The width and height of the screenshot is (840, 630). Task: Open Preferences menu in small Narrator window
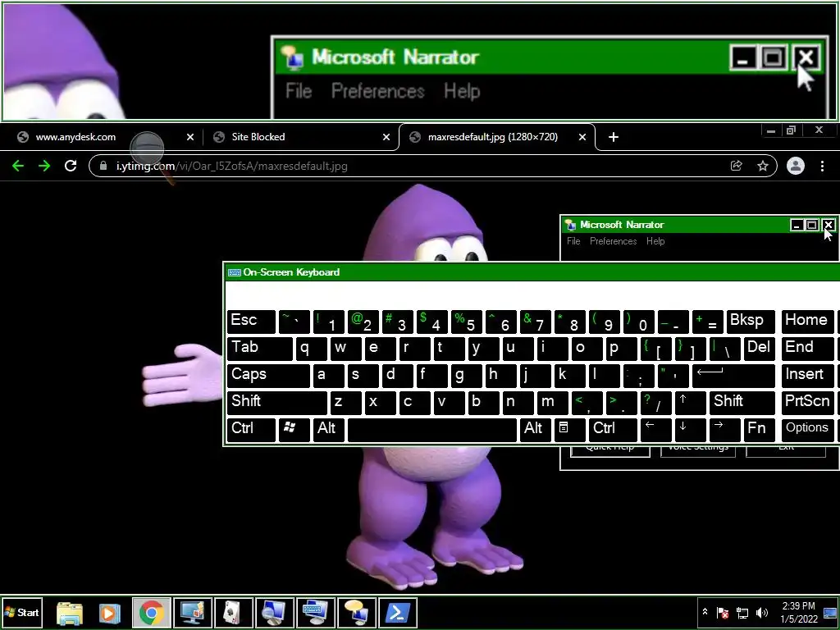[x=614, y=241]
